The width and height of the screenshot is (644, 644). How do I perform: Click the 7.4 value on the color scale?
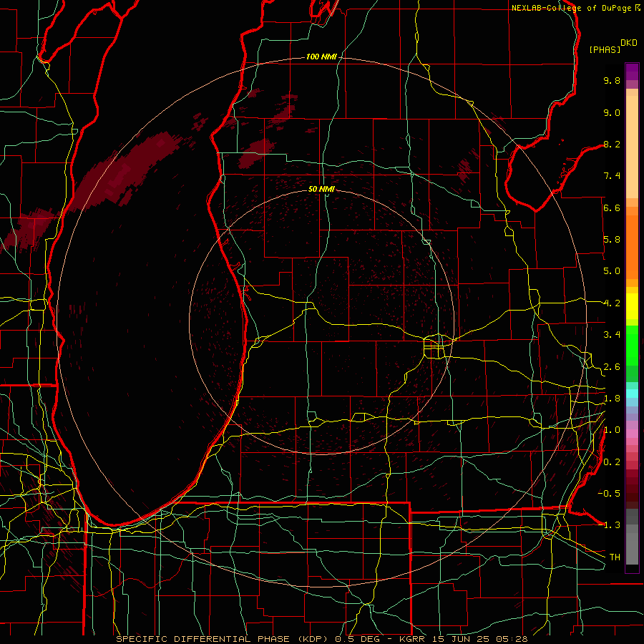pyautogui.click(x=612, y=176)
